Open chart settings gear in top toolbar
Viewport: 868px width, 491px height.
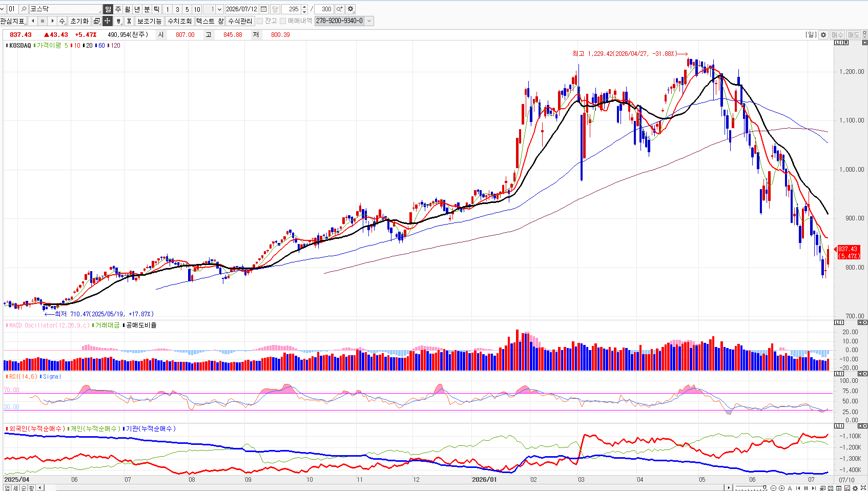click(350, 9)
